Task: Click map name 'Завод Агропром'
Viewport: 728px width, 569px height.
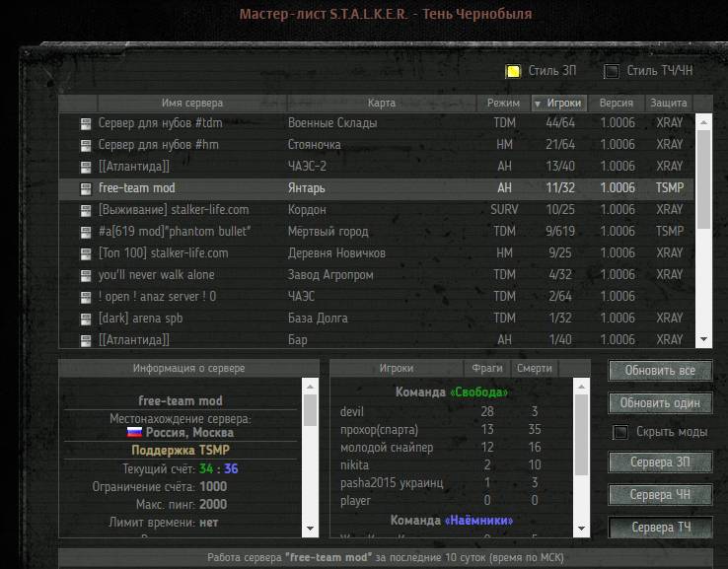Action: pyautogui.click(x=330, y=275)
